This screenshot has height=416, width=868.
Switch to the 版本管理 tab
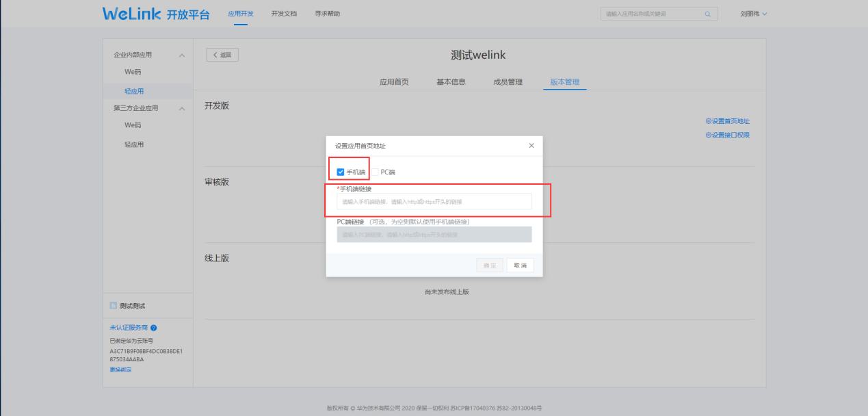(564, 82)
